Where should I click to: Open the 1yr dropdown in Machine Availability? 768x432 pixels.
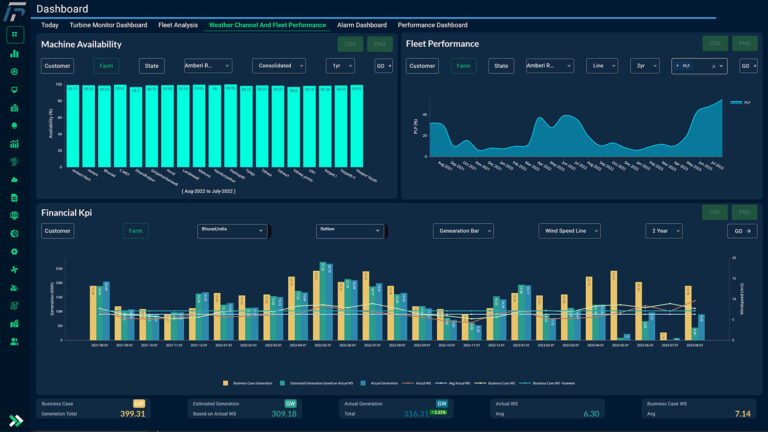pos(340,66)
